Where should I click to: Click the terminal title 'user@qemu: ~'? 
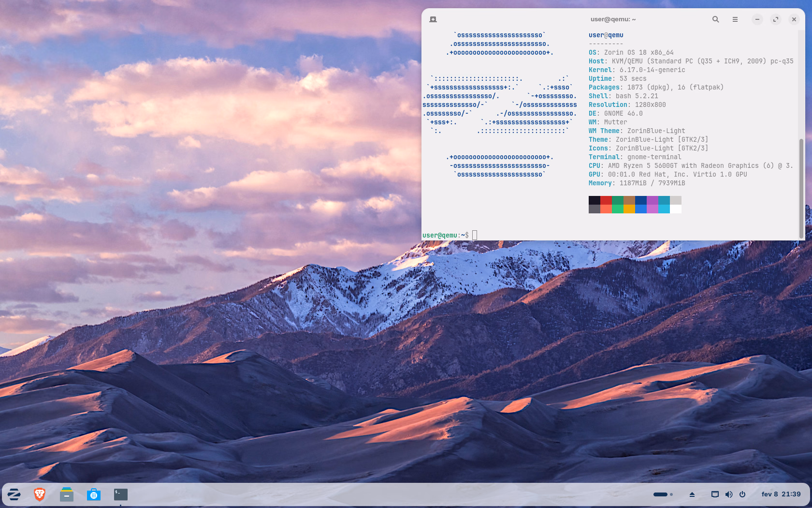pos(613,19)
